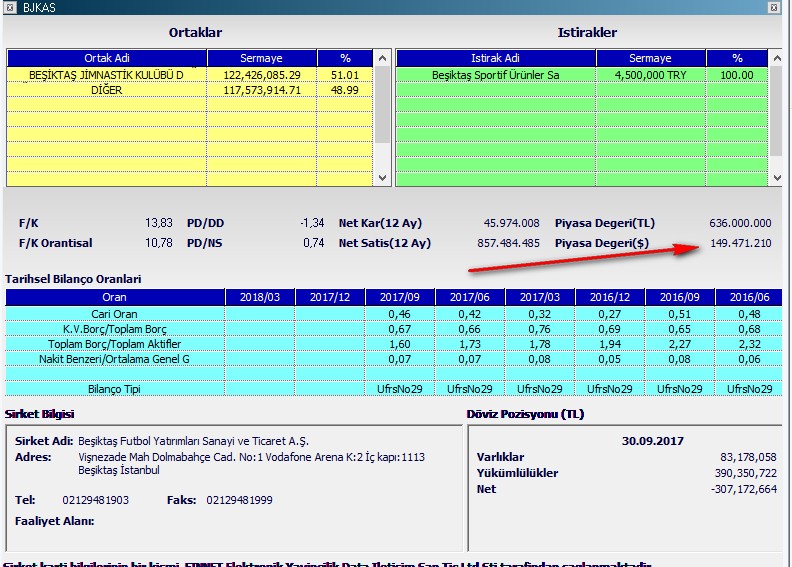This screenshot has height=567, width=792.
Task: Select Toplam Borç/Toplam Aktifler row label
Action: (x=115, y=344)
